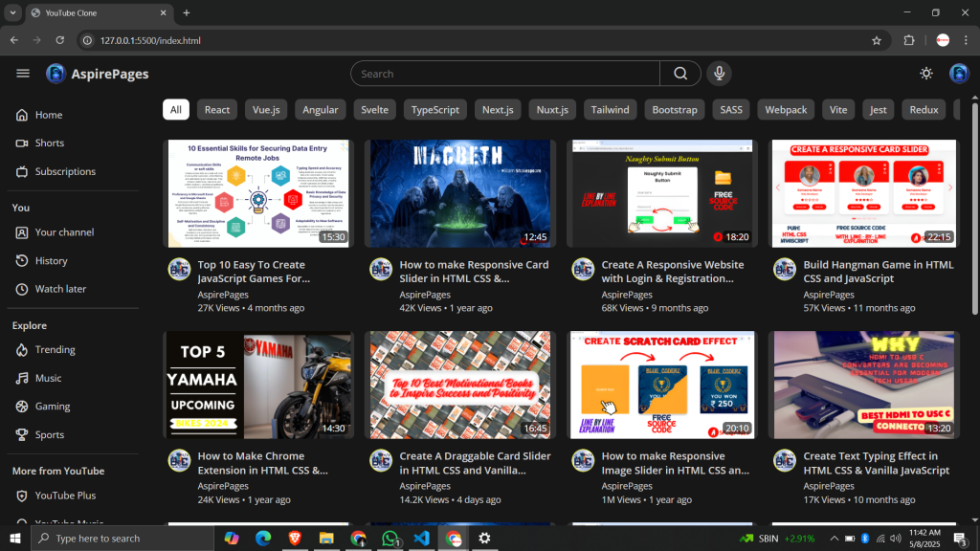Go to Home in the sidebar
The height and width of the screenshot is (551, 980).
click(73, 115)
